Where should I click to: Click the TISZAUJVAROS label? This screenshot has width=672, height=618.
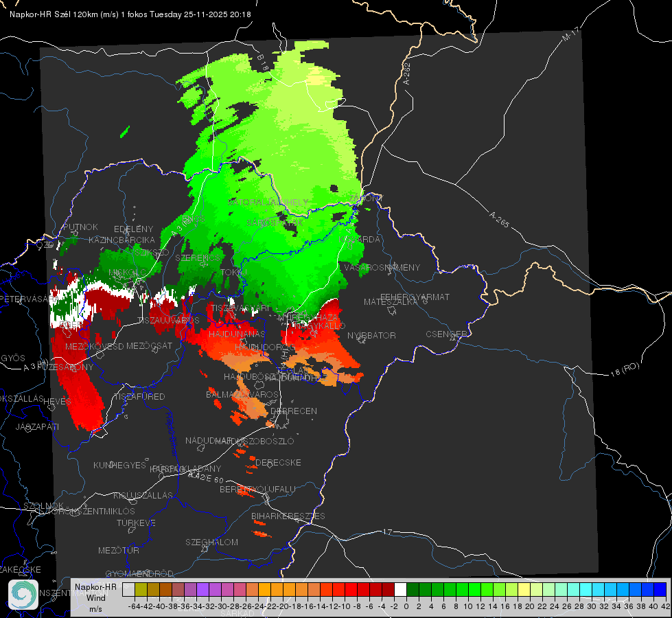[168, 321]
